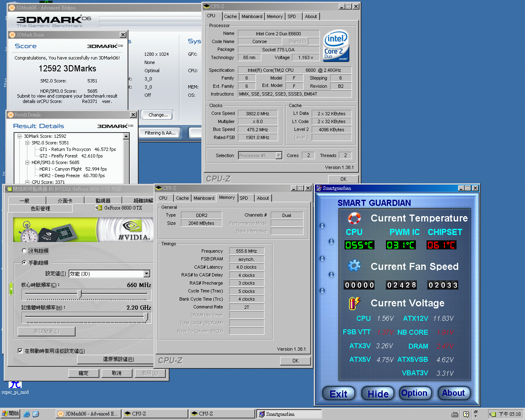Screen dimensions: 525x420
Task: Select GT1 - Return To Proxycon row
Action: 78,149
